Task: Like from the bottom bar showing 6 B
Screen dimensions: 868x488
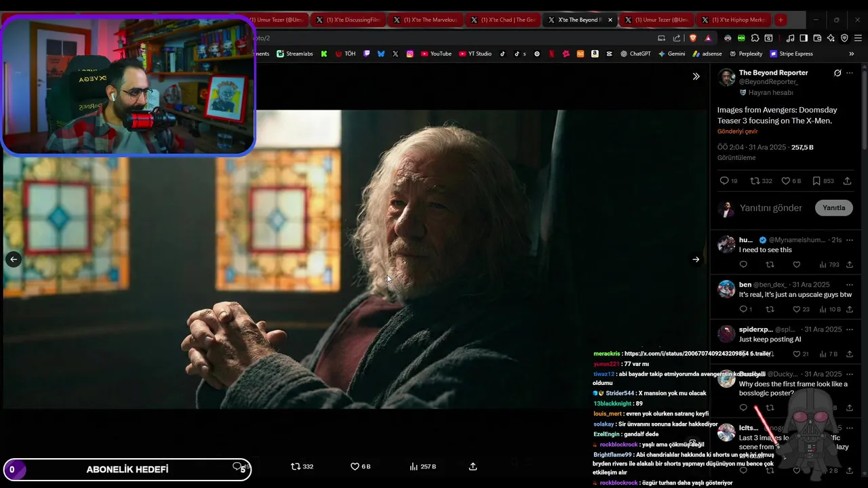Action: point(360,466)
